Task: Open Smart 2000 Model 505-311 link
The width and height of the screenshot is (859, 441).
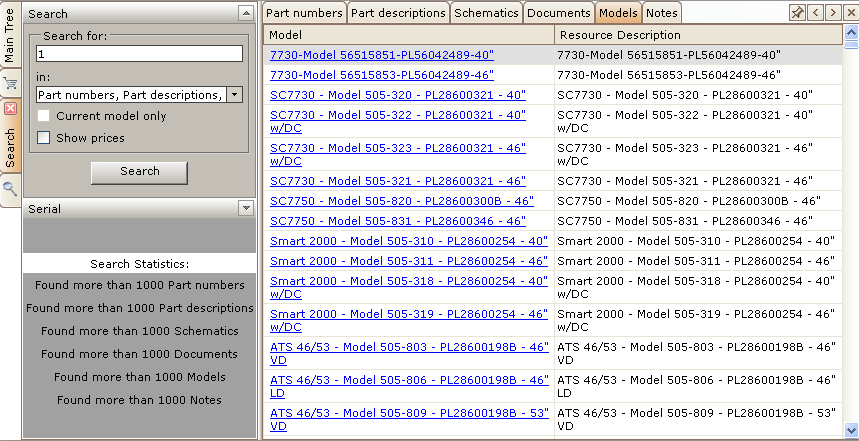Action: click(x=409, y=261)
